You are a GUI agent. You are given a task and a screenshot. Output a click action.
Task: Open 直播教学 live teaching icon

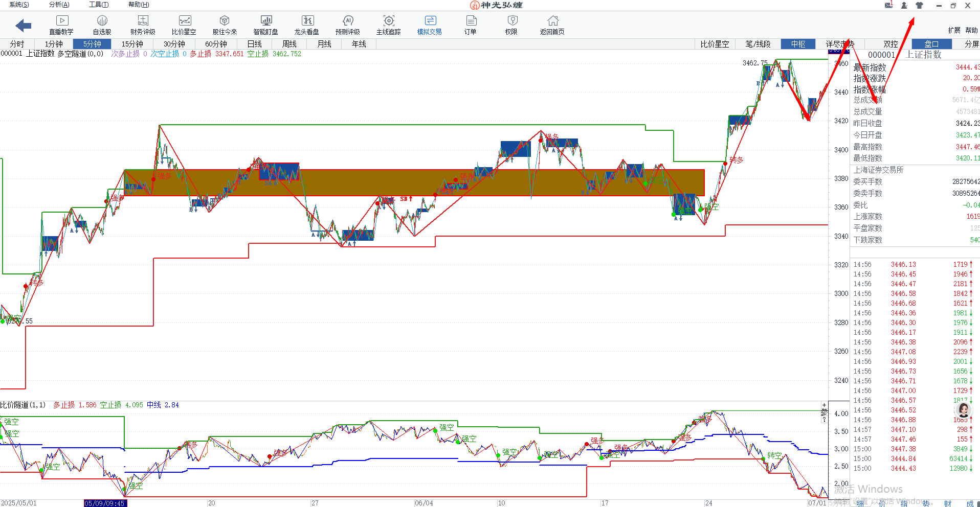point(61,25)
